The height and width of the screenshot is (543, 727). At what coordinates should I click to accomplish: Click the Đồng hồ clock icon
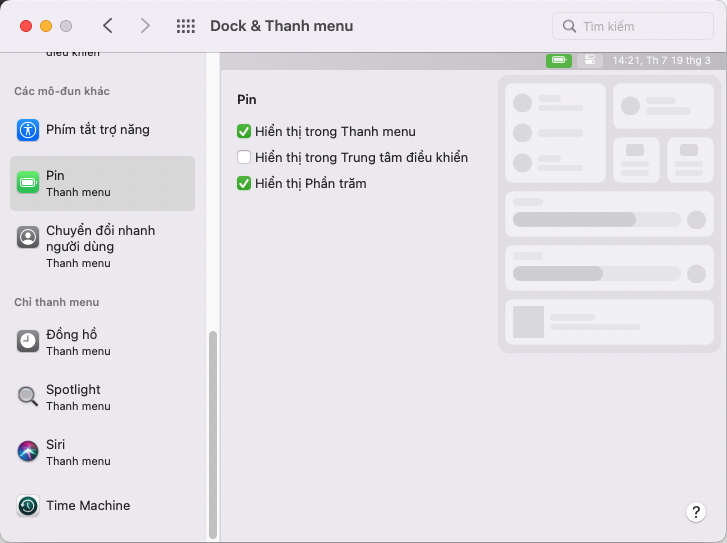click(28, 341)
